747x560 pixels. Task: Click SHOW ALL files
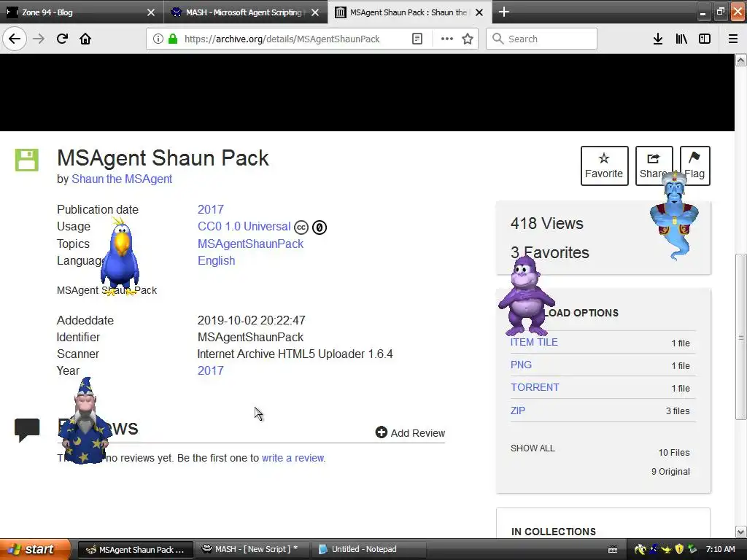click(533, 448)
